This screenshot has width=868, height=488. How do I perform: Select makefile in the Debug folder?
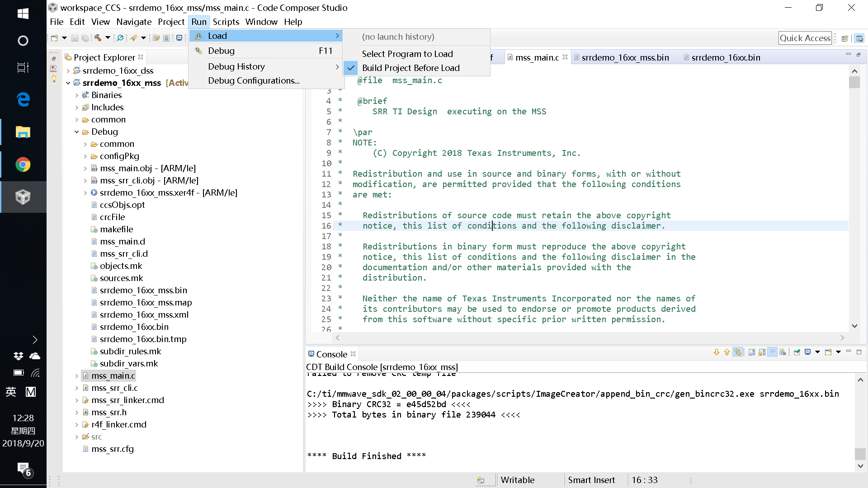(116, 229)
